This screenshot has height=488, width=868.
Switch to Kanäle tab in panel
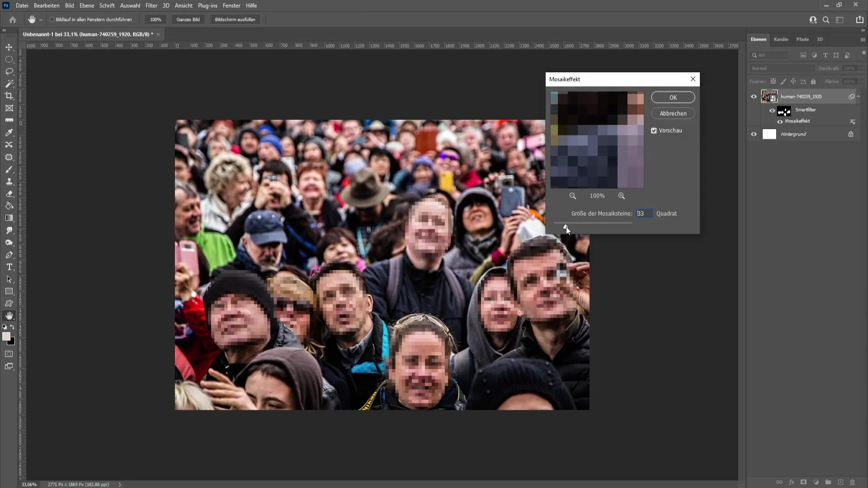[x=781, y=39]
